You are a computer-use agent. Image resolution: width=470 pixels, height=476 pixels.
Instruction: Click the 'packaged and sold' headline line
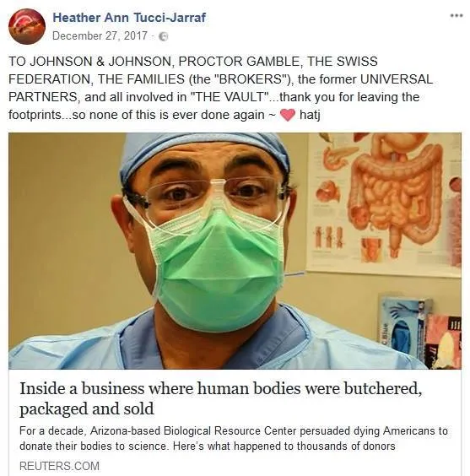click(x=87, y=408)
